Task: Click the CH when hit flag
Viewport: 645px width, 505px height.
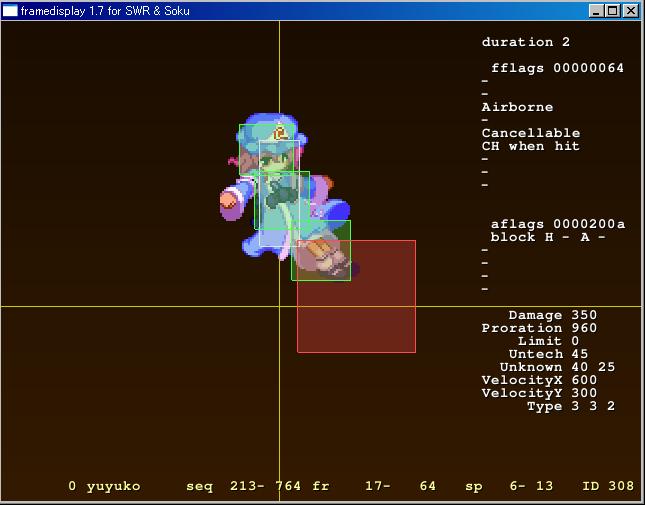Action: (530, 146)
